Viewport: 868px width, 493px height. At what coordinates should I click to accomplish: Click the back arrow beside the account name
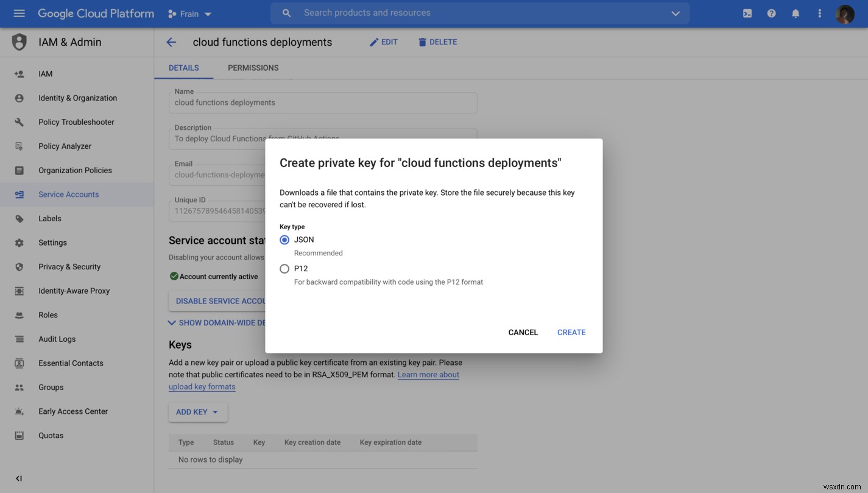[171, 41]
